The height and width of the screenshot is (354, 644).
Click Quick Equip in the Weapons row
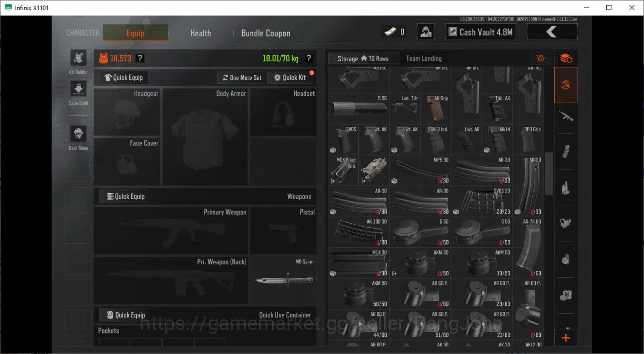click(x=124, y=196)
